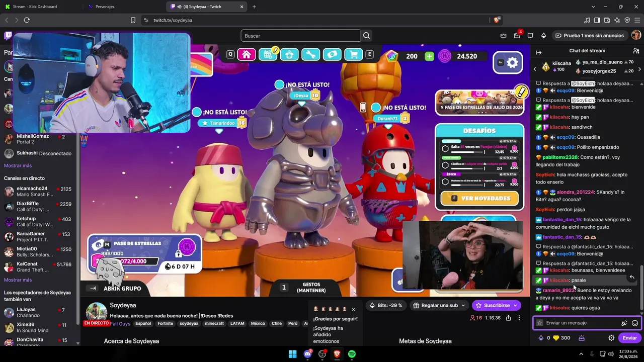
Task: Open Prime loot crown icon
Action: pyautogui.click(x=504, y=36)
